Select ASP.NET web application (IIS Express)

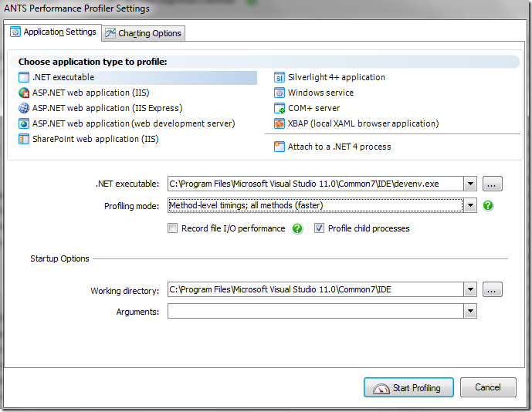click(100, 108)
